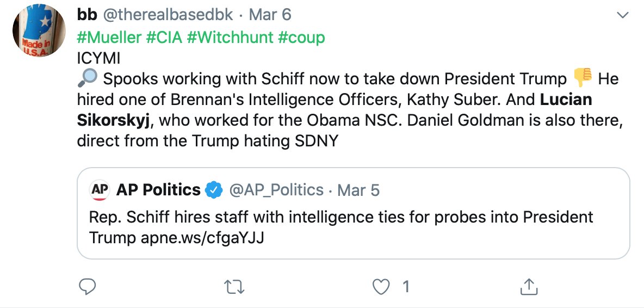
Task: Select the #coup hashtag
Action: coord(301,37)
